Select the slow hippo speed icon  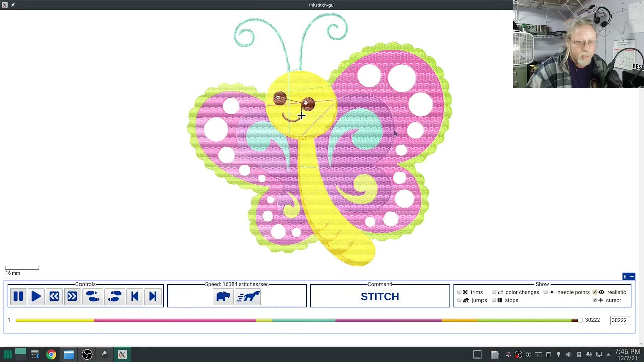223,296
